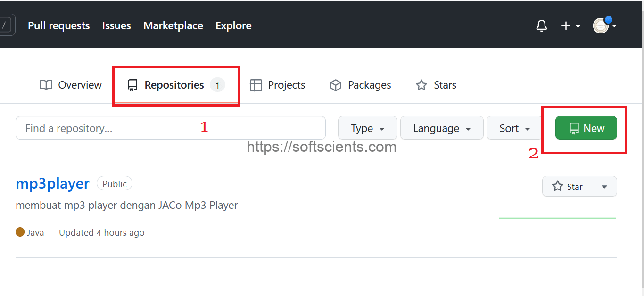This screenshot has height=296, width=644.
Task: Open the plus create menu
Action: pos(570,26)
